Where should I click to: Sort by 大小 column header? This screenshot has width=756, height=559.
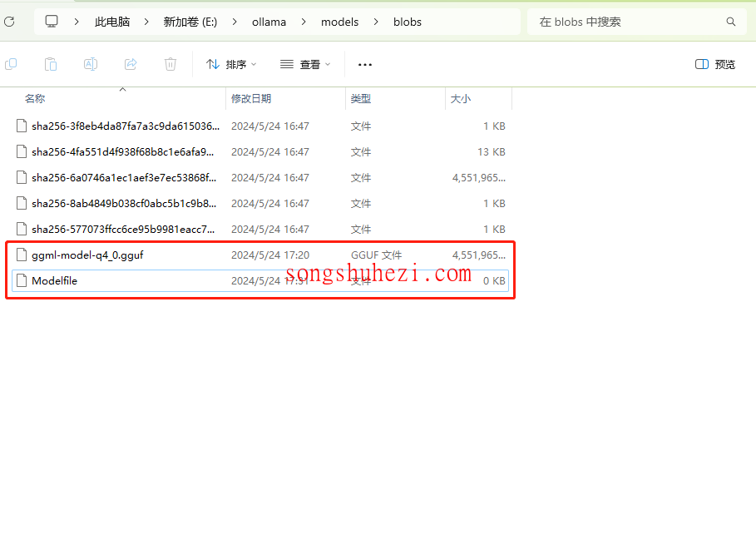click(461, 98)
